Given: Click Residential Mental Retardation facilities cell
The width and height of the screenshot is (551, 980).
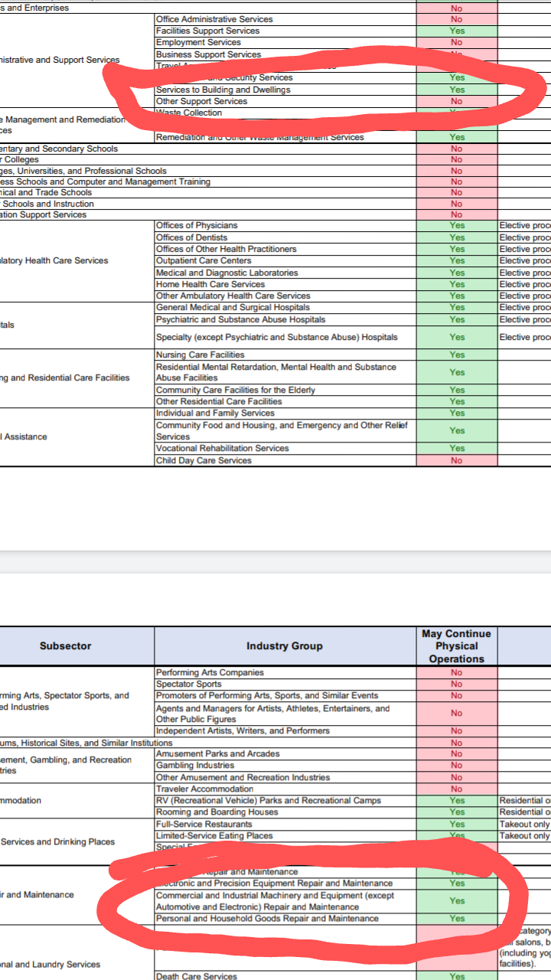Looking at the screenshot, I should pyautogui.click(x=285, y=372).
